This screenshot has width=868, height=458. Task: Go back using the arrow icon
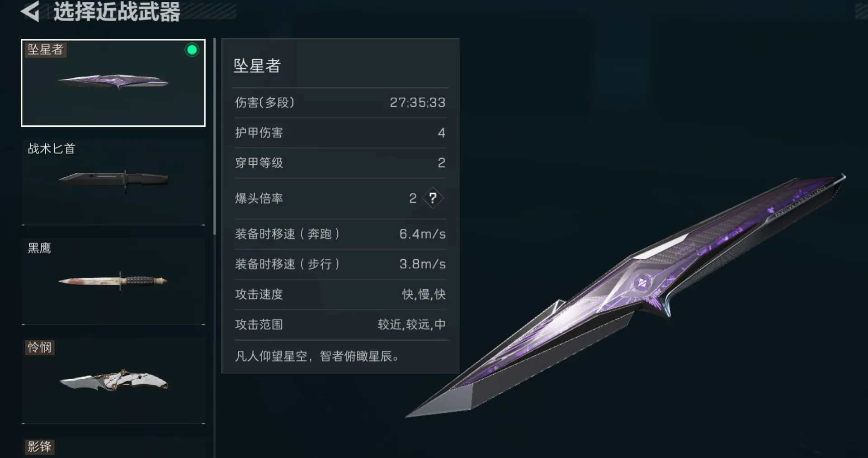tap(30, 11)
